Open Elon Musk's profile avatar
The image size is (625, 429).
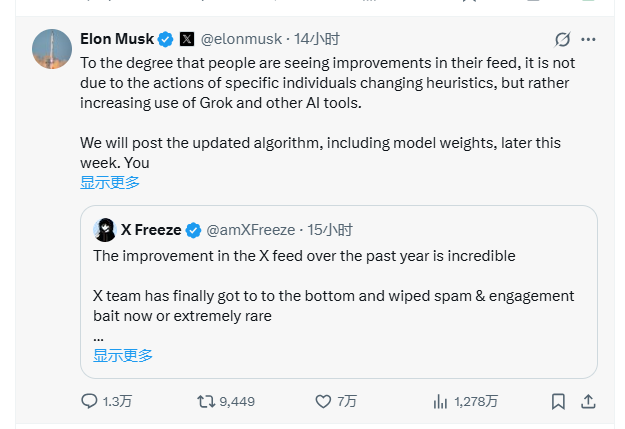(x=52, y=50)
